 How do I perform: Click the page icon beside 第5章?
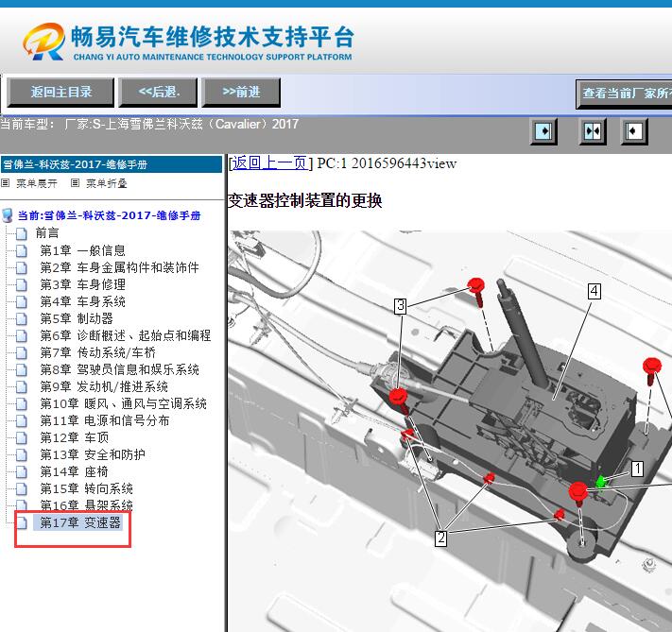click(22, 318)
